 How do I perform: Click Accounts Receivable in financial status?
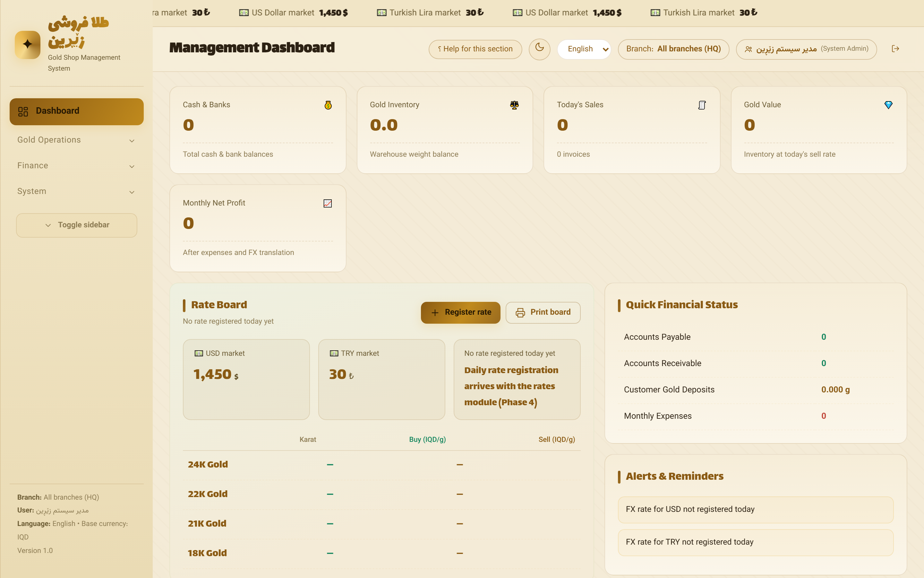756,363
